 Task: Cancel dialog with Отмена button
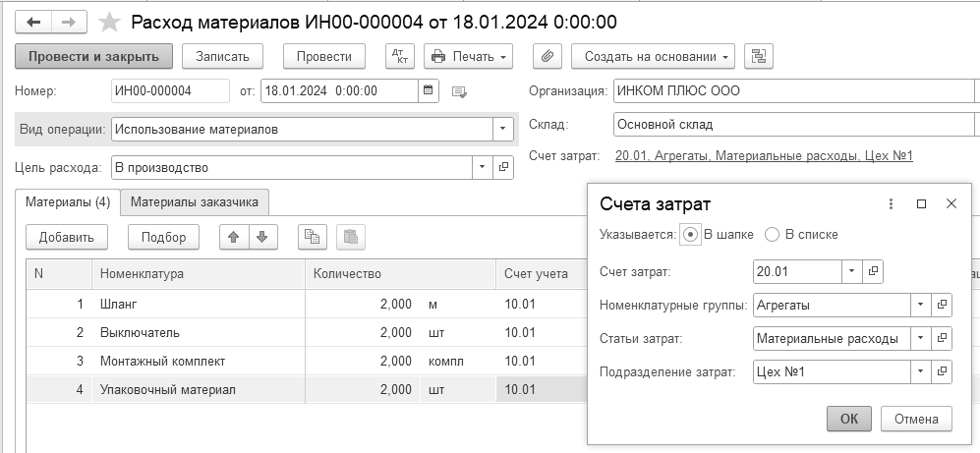(x=916, y=419)
